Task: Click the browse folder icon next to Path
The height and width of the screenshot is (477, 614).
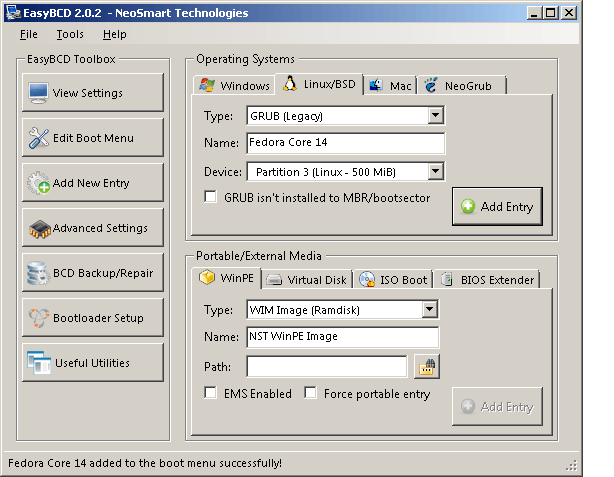Action: (427, 367)
